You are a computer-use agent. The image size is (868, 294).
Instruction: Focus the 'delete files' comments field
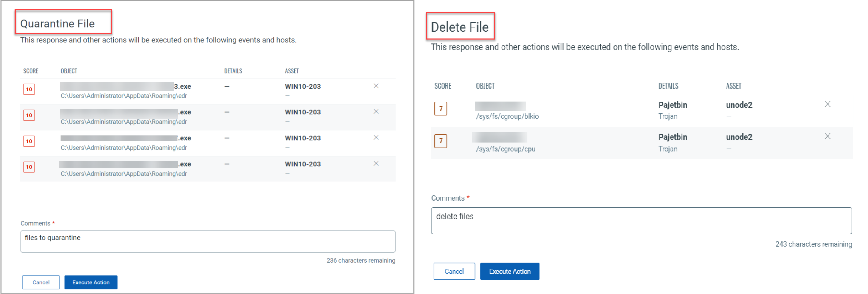(641, 221)
